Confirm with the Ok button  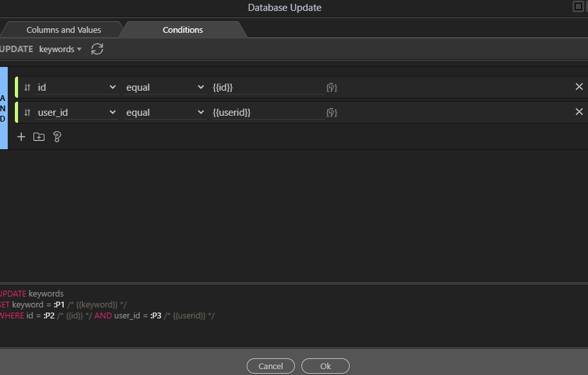pyautogui.click(x=325, y=366)
